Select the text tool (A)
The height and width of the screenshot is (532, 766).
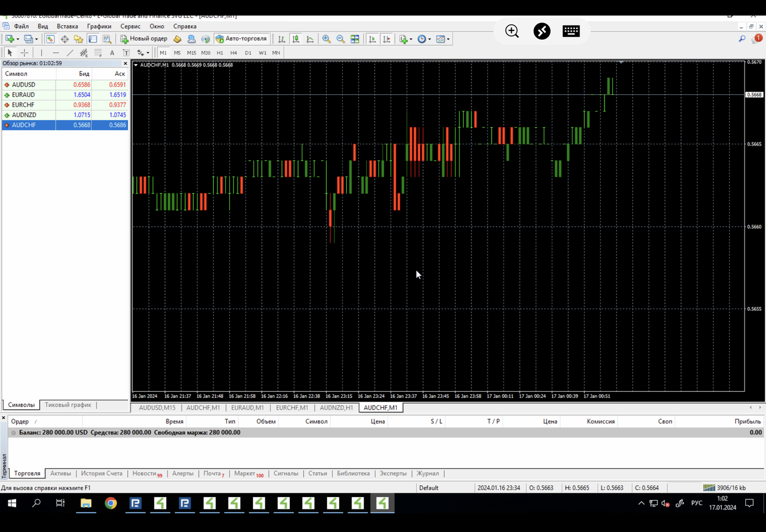click(x=112, y=53)
